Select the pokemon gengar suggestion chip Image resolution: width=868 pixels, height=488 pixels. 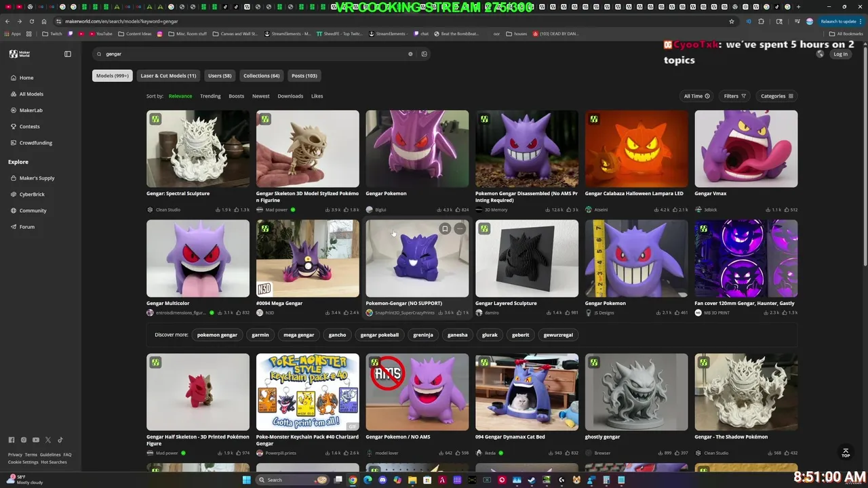click(217, 335)
